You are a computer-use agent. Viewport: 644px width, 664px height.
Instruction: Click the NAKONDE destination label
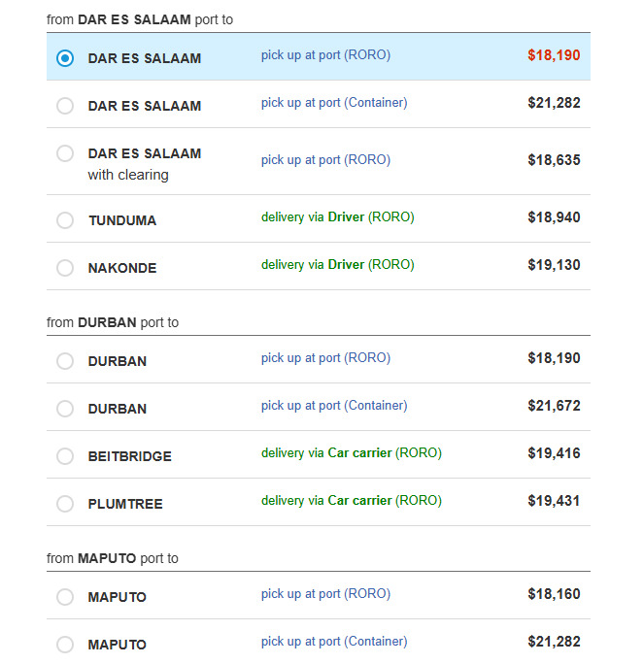[122, 268]
